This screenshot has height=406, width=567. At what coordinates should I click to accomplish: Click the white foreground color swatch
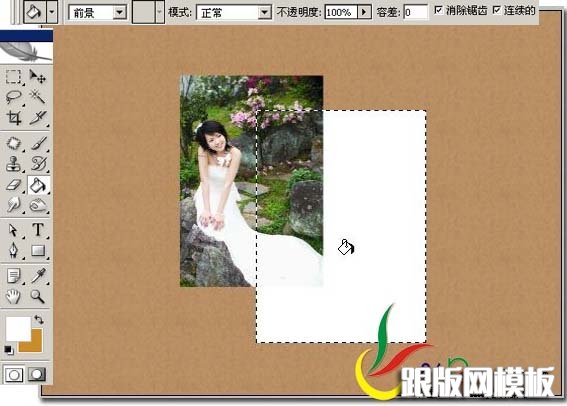[18, 328]
